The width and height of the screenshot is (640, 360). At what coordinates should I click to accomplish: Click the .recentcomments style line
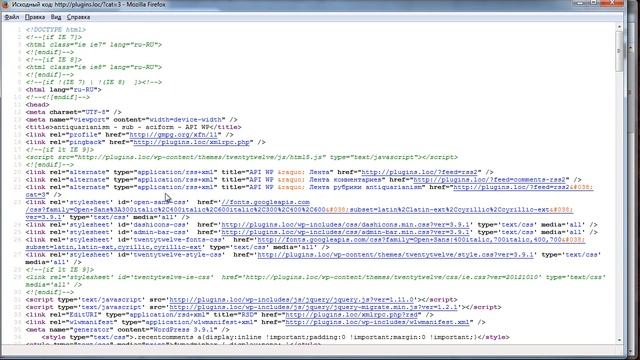click(276, 337)
